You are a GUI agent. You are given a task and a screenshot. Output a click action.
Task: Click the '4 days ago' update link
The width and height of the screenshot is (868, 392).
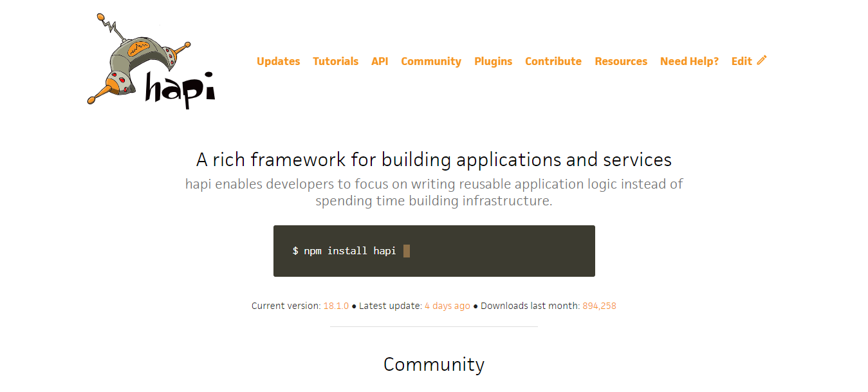[447, 306]
